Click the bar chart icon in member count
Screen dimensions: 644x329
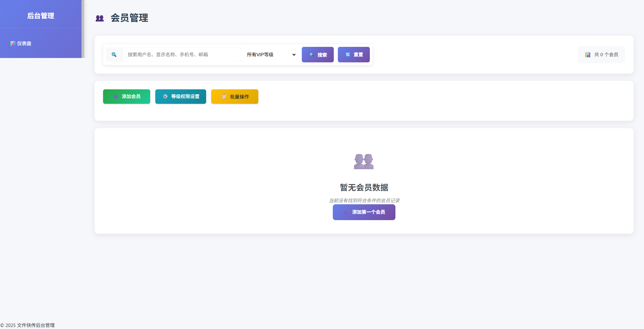(588, 55)
